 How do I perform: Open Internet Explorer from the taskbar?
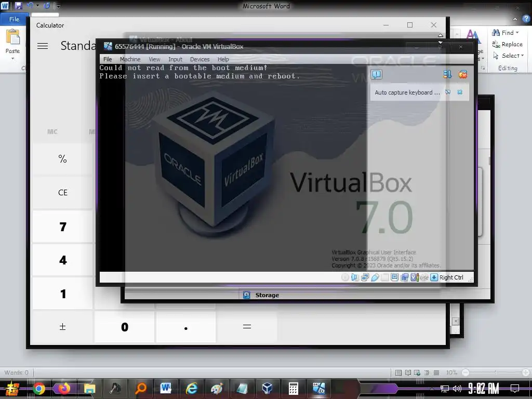point(191,389)
